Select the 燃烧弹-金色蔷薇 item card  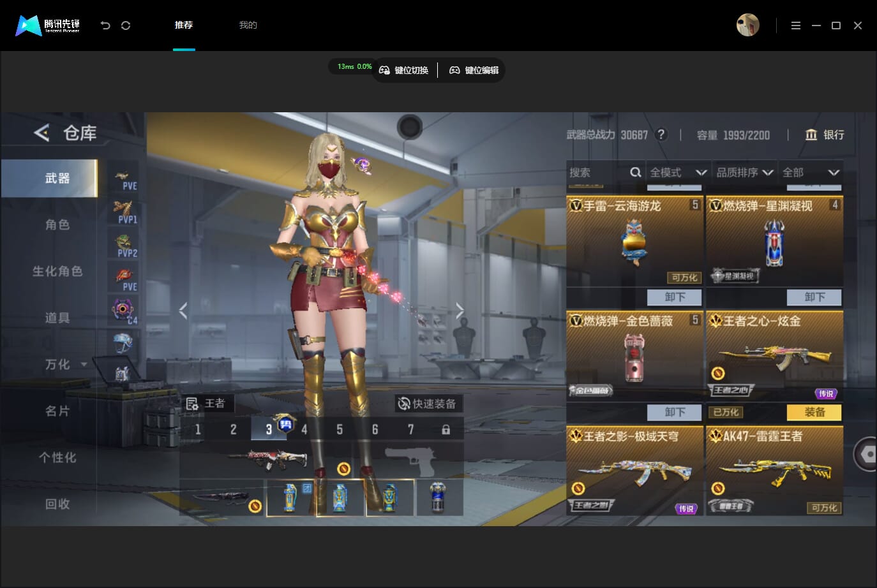click(634, 356)
